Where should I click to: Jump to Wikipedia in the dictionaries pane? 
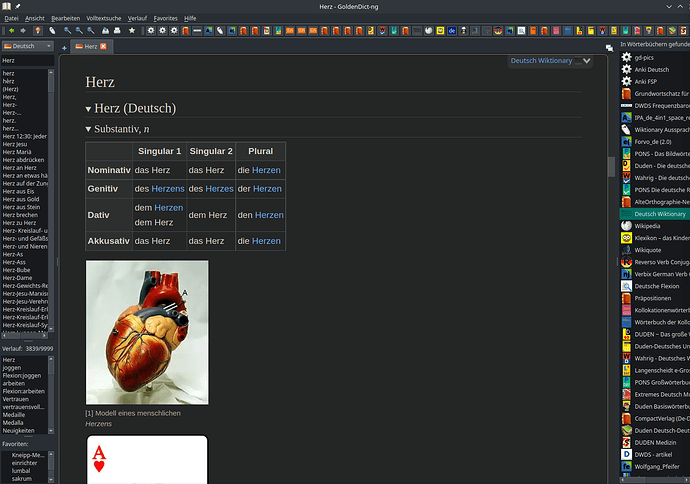[x=655, y=226]
